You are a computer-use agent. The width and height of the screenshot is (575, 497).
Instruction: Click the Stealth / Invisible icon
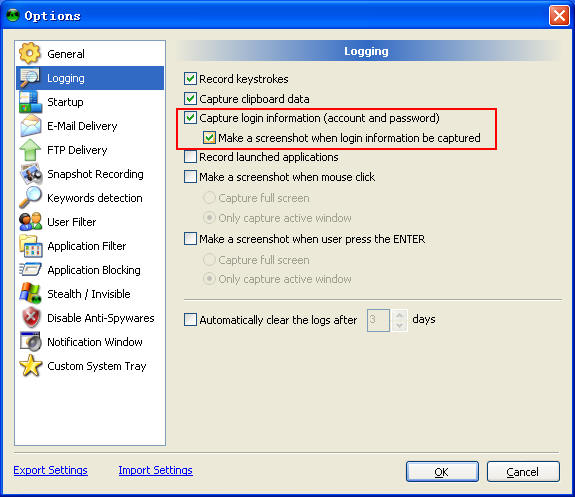(30, 293)
